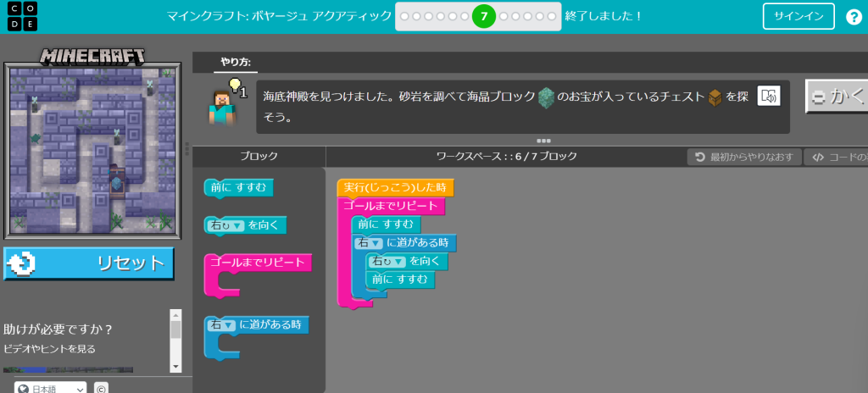Select the first level progress bubble
Viewport: 868px width, 393px height.
pos(405,16)
